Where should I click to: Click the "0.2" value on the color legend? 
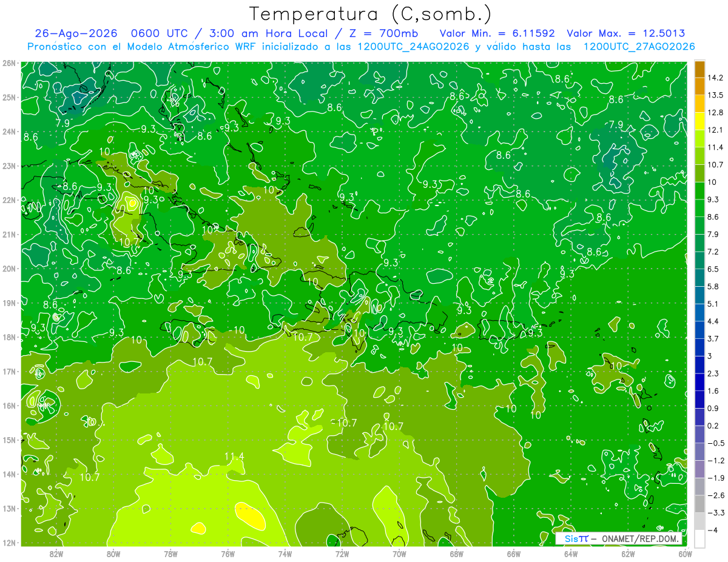(713, 426)
